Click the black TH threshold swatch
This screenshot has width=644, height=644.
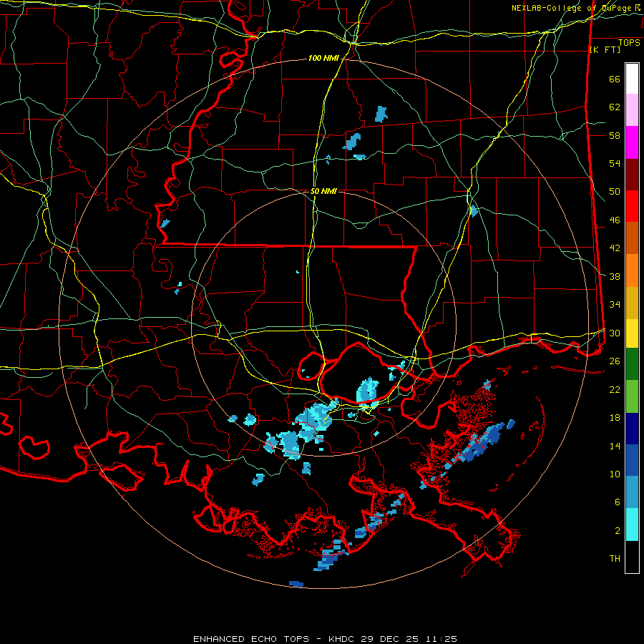pos(632,557)
